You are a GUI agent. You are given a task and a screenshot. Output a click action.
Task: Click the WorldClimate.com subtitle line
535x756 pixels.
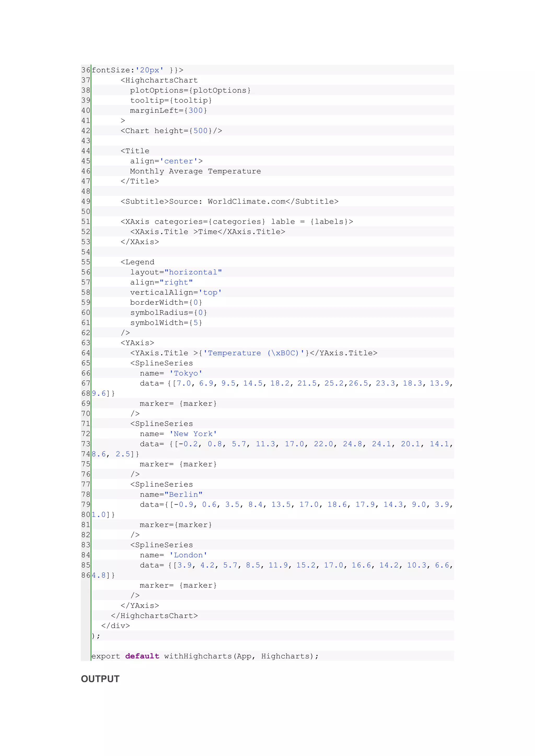click(x=229, y=202)
